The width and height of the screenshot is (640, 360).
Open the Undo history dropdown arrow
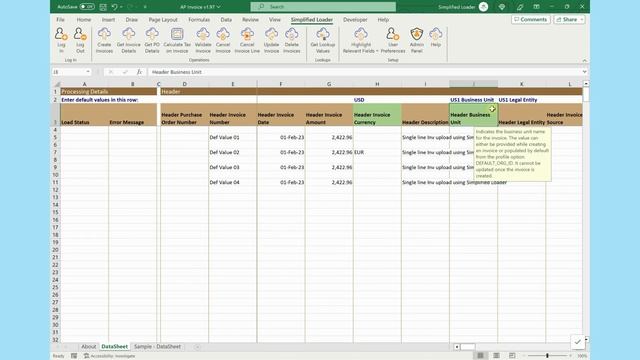click(121, 7)
